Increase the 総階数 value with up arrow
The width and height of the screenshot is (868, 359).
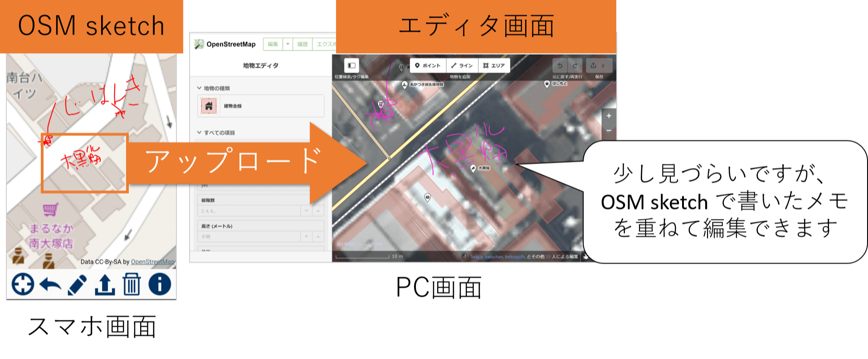click(318, 211)
